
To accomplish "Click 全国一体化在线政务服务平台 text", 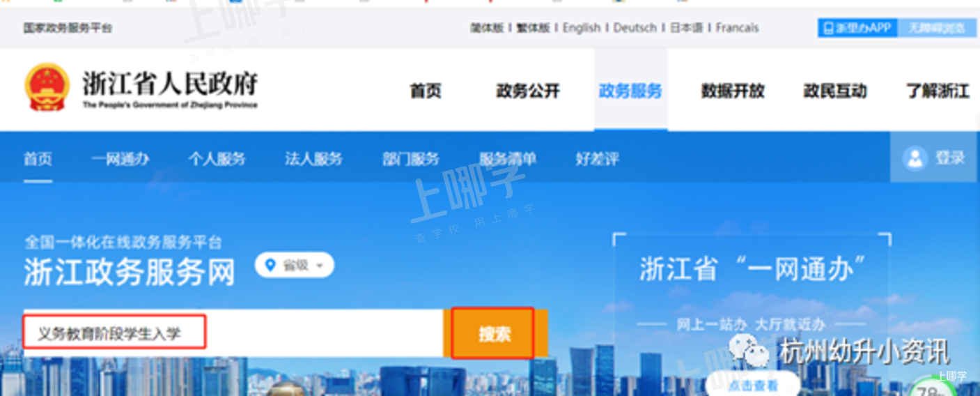I will (x=123, y=242).
